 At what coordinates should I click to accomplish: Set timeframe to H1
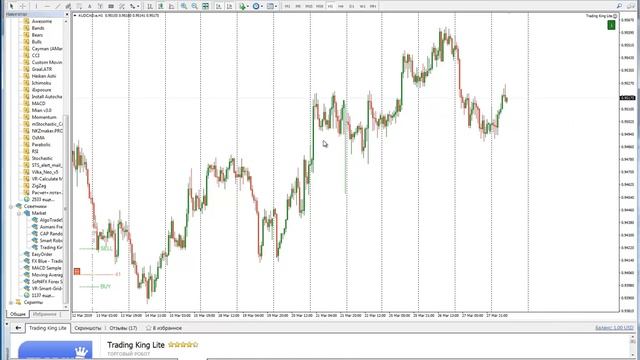(x=330, y=6)
